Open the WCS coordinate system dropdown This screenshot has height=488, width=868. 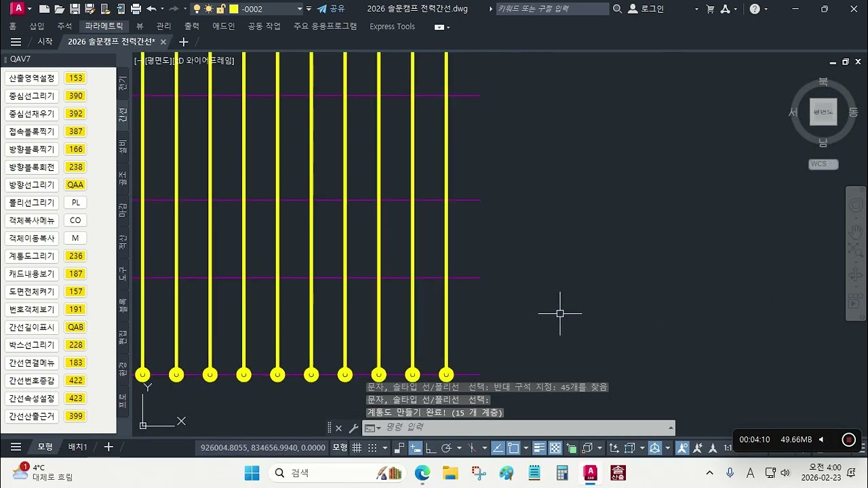pyautogui.click(x=824, y=164)
